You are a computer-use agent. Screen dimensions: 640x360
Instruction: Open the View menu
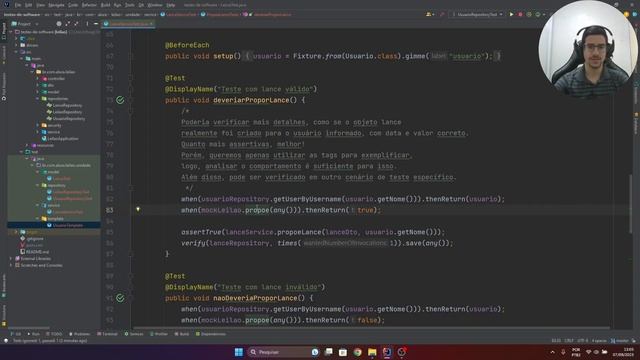click(x=40, y=5)
